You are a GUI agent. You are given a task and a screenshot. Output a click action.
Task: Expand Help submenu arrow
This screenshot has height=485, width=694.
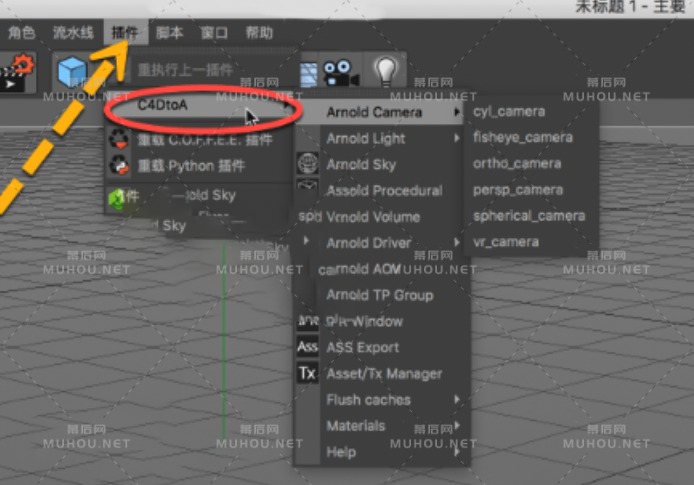pyautogui.click(x=457, y=452)
